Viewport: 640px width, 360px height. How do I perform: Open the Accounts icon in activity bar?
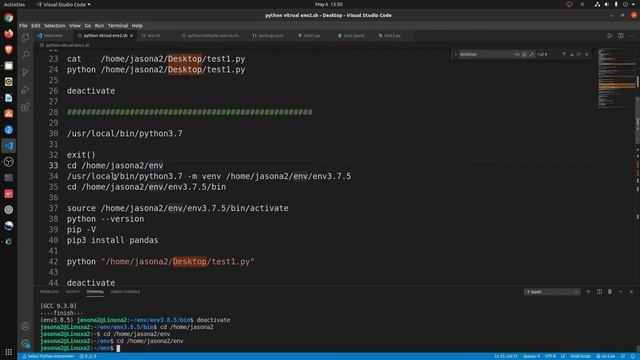pos(25,326)
